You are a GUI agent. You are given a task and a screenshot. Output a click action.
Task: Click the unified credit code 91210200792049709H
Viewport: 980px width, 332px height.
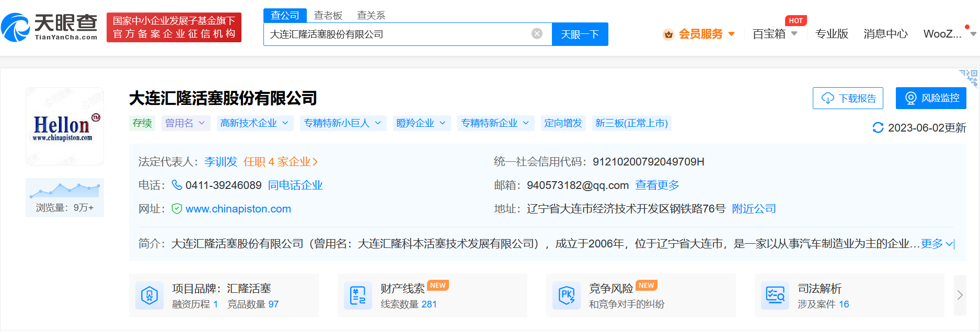click(x=649, y=162)
